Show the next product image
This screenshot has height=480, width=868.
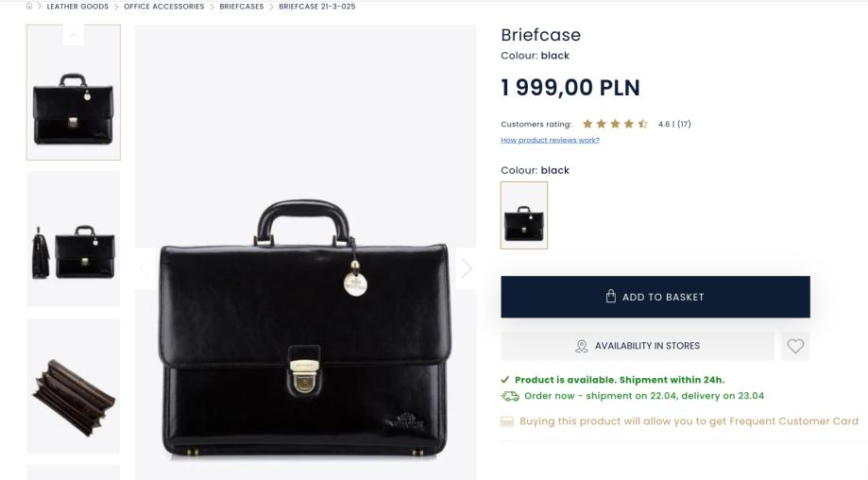[x=466, y=268]
